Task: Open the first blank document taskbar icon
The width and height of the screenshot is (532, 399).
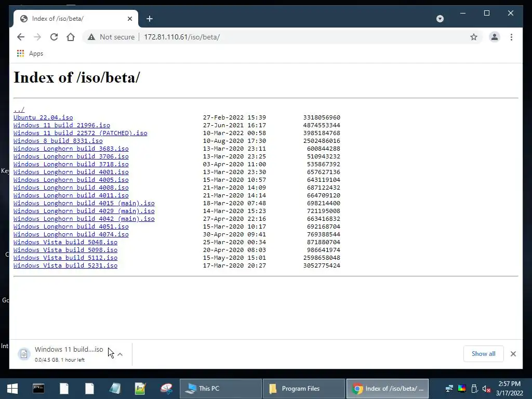Action: click(x=64, y=389)
